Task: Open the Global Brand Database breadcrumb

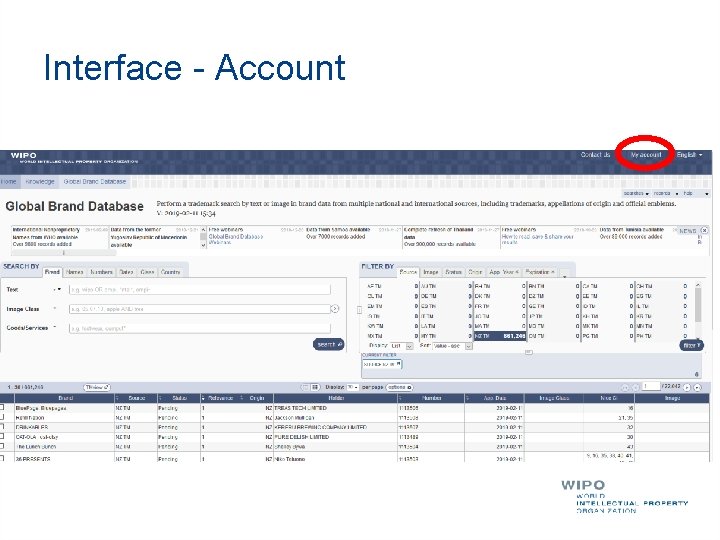Action: 95,182
